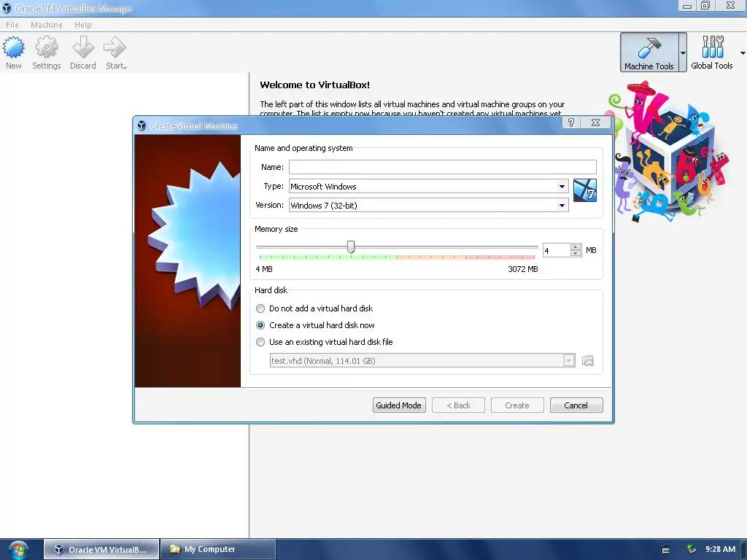The height and width of the screenshot is (560, 747).
Task: Click the browse virtual hard disk file icon
Action: [x=588, y=361]
